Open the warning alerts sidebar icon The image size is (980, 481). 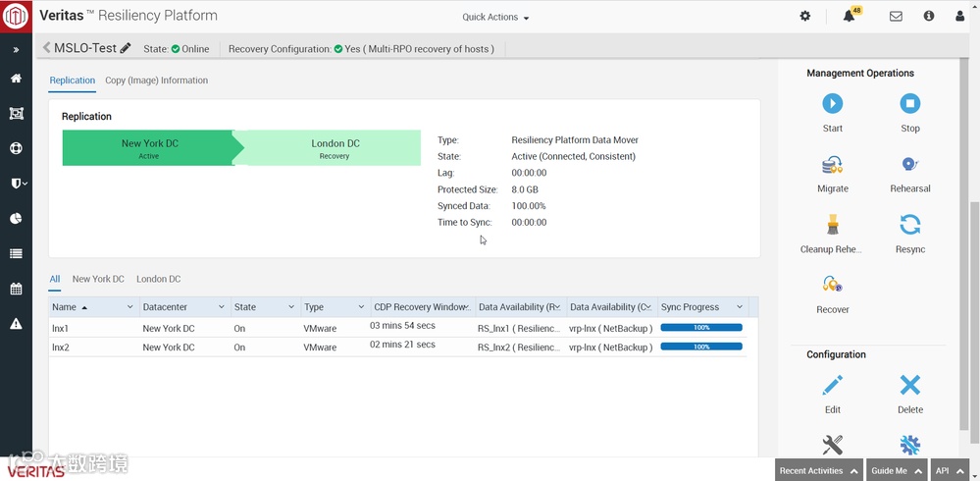point(16,323)
